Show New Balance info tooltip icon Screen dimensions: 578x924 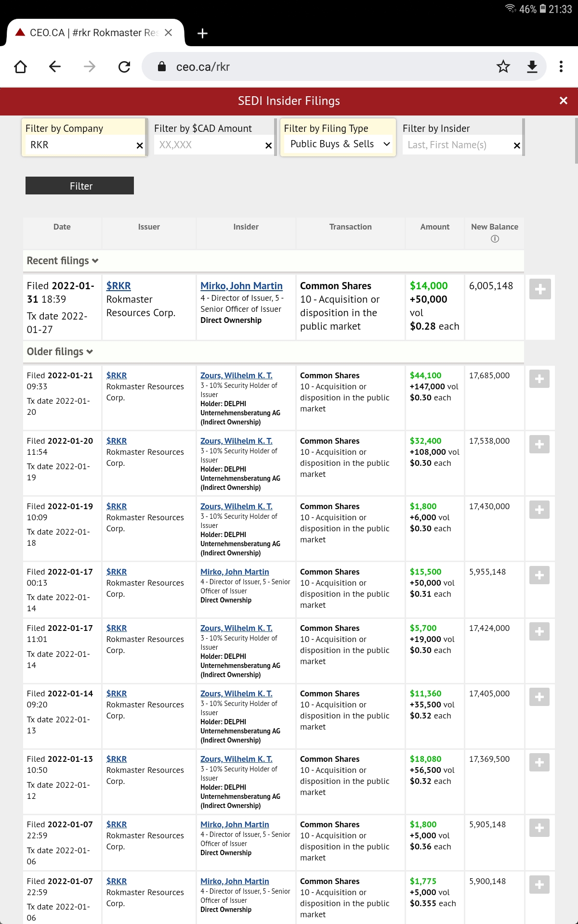[495, 239]
